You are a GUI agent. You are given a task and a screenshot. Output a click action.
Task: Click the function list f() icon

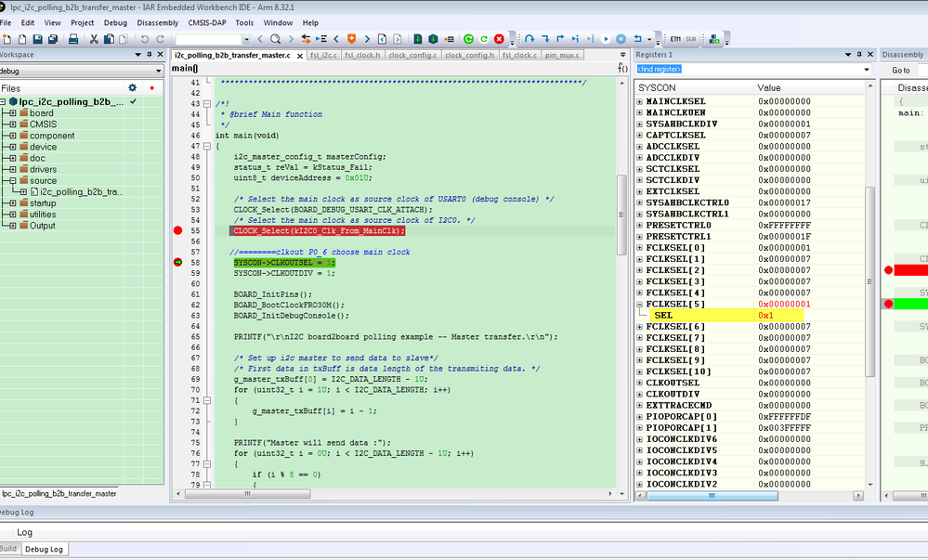pos(622,68)
